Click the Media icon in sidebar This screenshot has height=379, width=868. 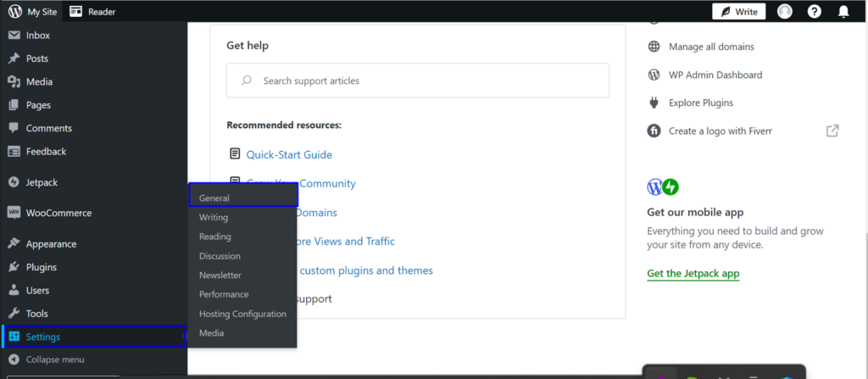point(14,82)
